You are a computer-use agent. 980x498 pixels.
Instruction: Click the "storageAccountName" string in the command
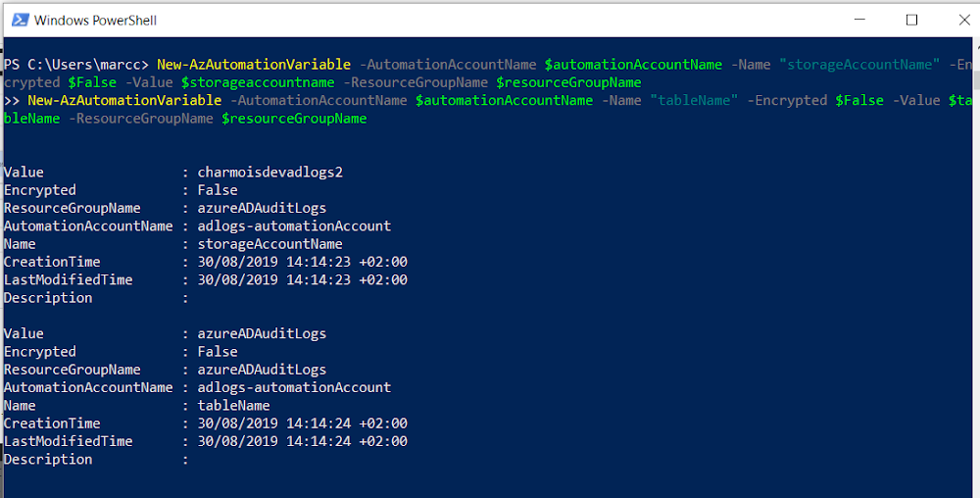point(859,65)
